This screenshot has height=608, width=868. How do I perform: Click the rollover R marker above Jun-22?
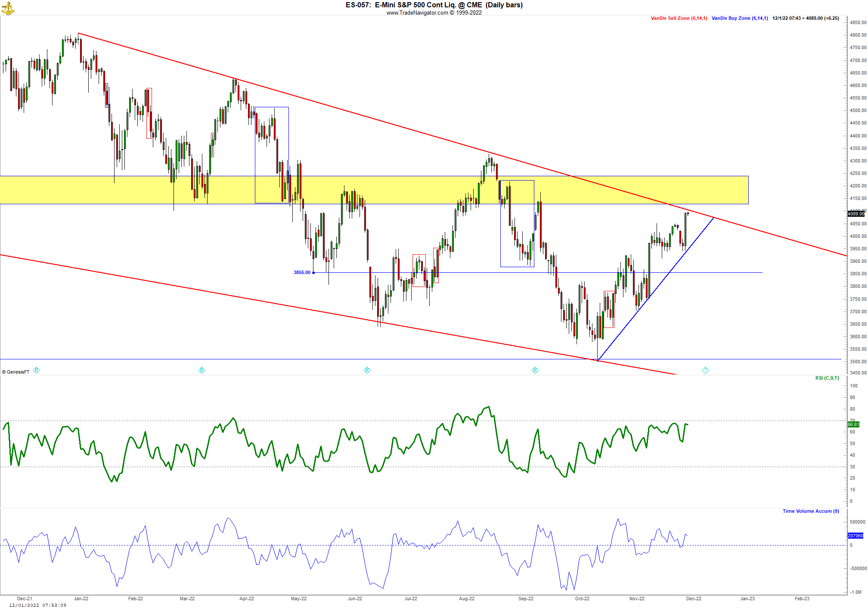(x=367, y=370)
